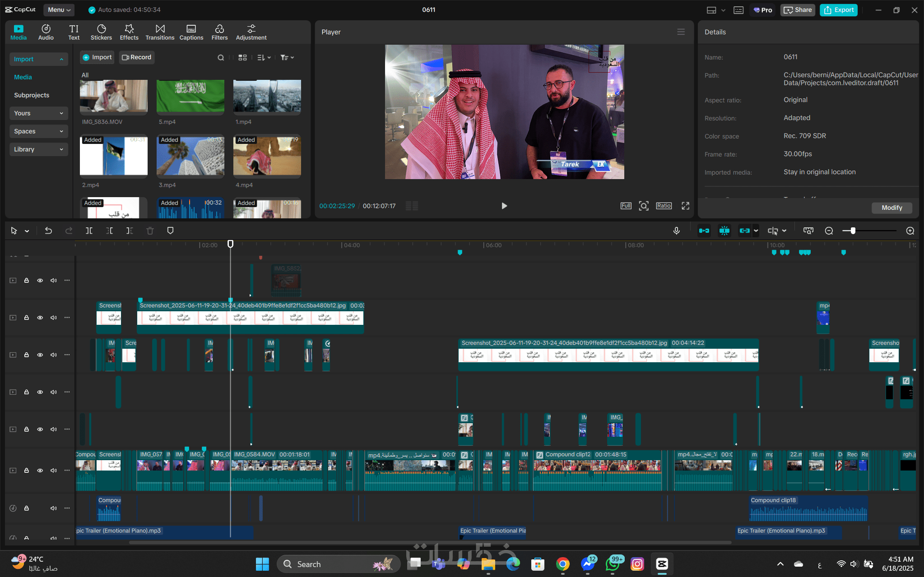This screenshot has height=577, width=924.
Task: Click the player fullscreen expand icon
Action: click(685, 206)
